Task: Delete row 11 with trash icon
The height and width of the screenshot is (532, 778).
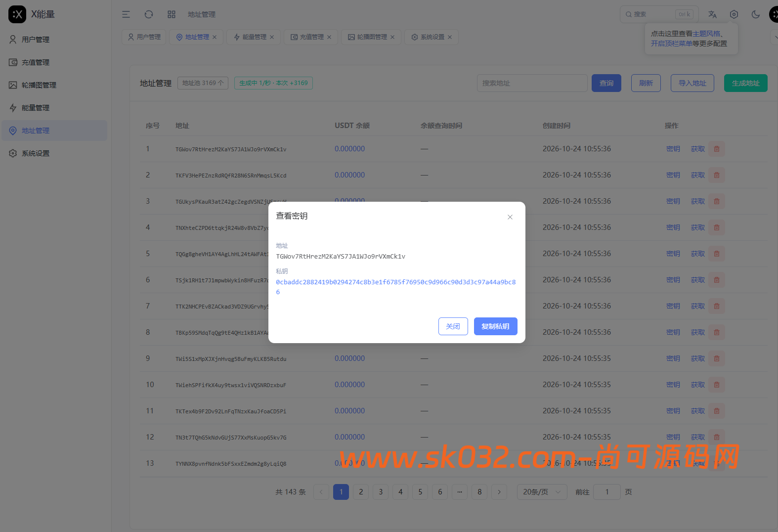Action: [x=717, y=411]
